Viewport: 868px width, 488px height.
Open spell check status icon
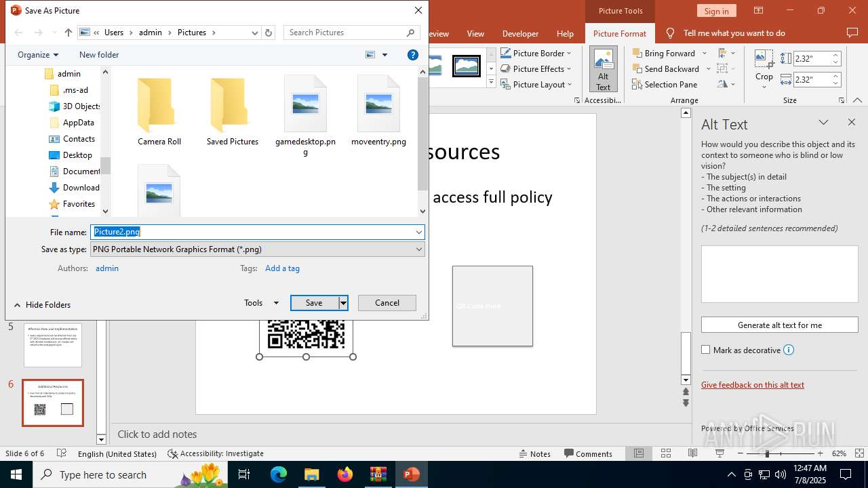pos(62,453)
